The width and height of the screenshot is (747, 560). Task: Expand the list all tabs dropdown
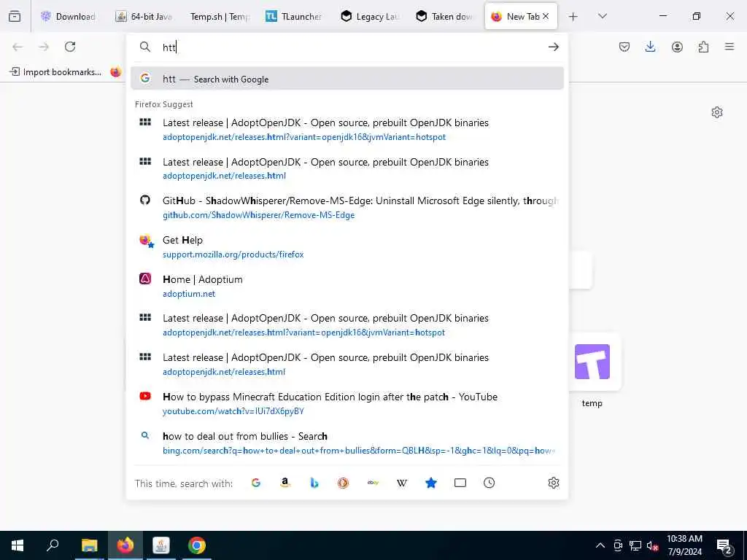[602, 16]
